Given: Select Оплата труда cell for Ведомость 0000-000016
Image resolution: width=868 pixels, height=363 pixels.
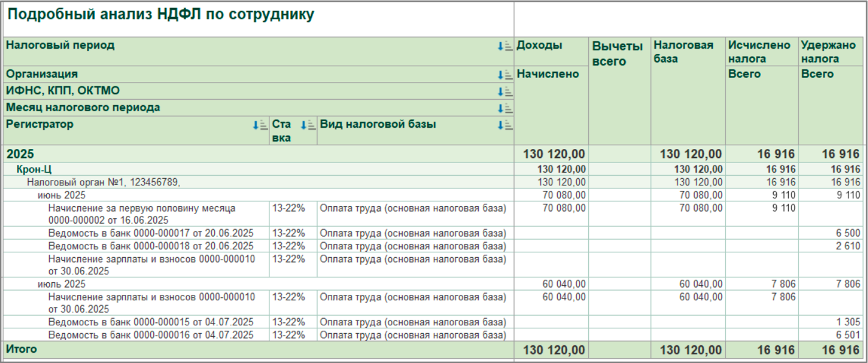Looking at the screenshot, I should click(x=415, y=335).
